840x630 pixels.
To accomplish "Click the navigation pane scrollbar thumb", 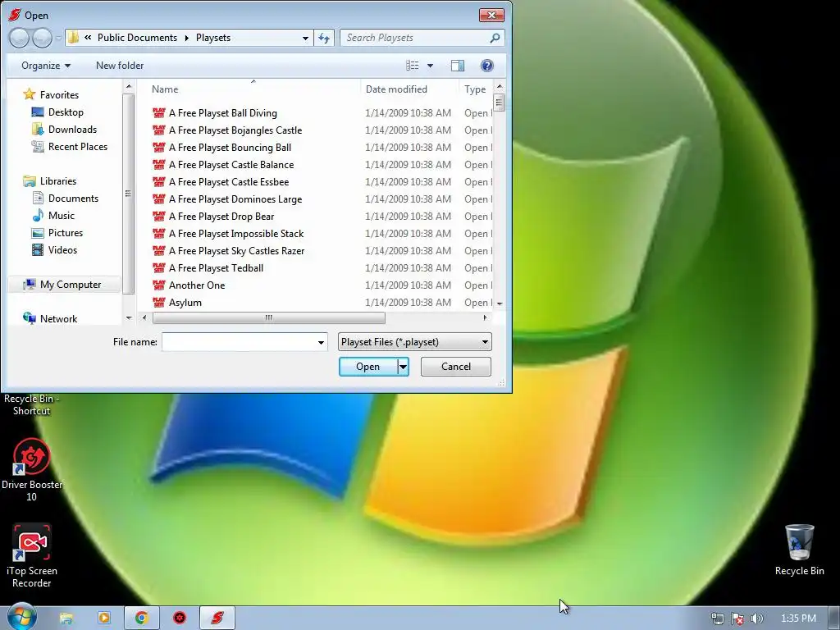I will [128, 194].
